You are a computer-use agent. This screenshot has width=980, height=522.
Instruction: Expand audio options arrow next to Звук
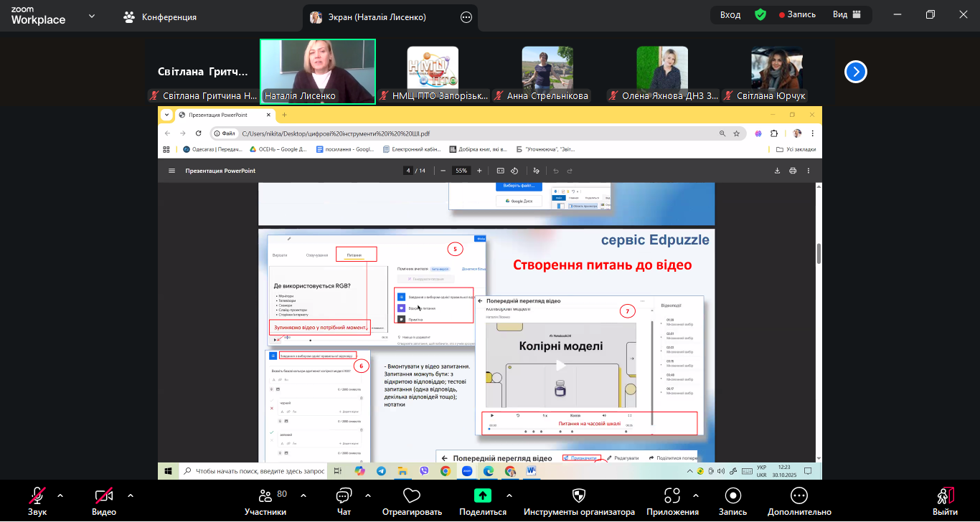coord(60,495)
